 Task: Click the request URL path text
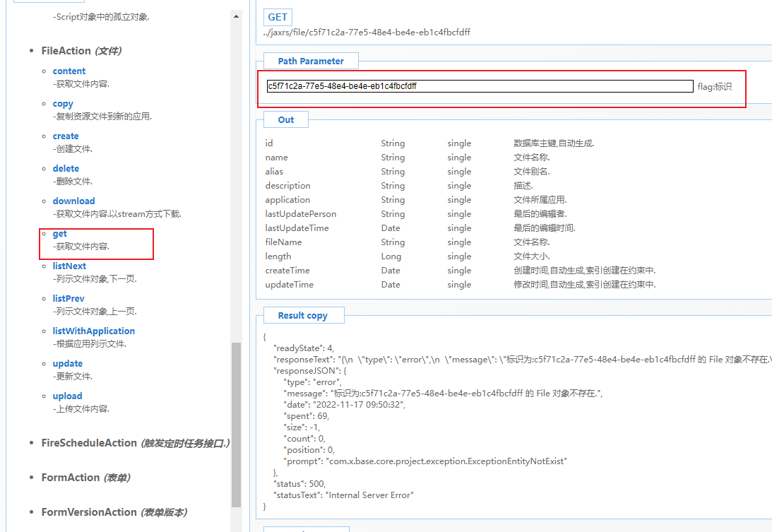pyautogui.click(x=367, y=32)
